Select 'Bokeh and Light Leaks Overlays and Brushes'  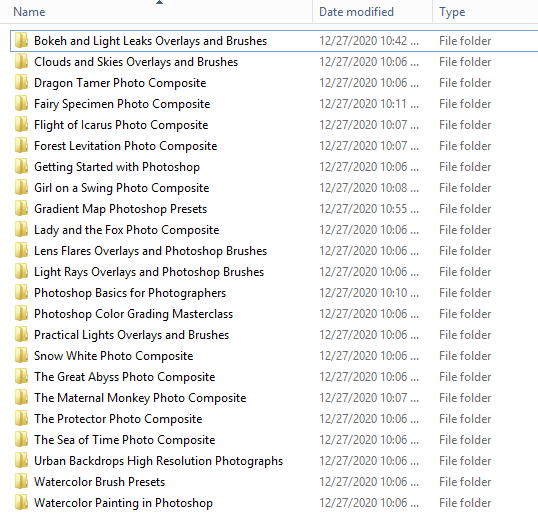point(150,41)
